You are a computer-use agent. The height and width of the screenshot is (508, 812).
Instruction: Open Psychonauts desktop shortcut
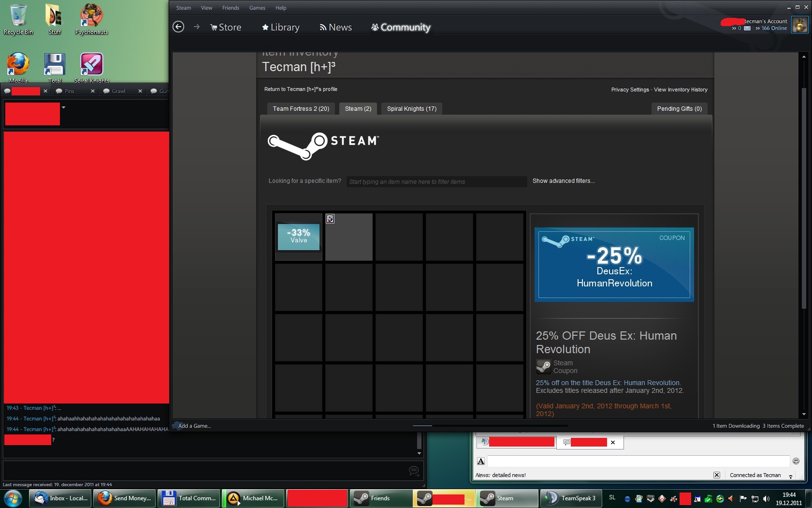pyautogui.click(x=91, y=19)
